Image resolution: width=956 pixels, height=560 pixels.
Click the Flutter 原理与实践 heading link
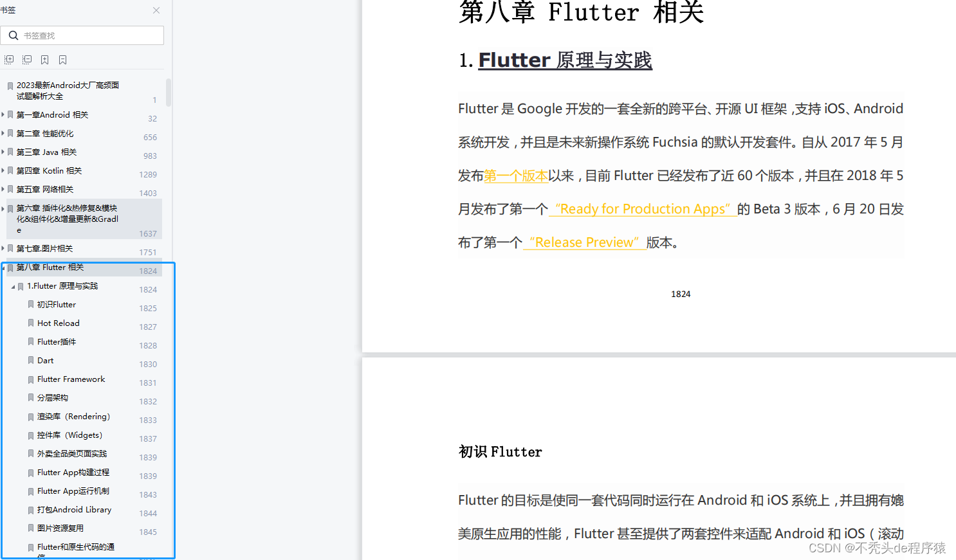[565, 60]
